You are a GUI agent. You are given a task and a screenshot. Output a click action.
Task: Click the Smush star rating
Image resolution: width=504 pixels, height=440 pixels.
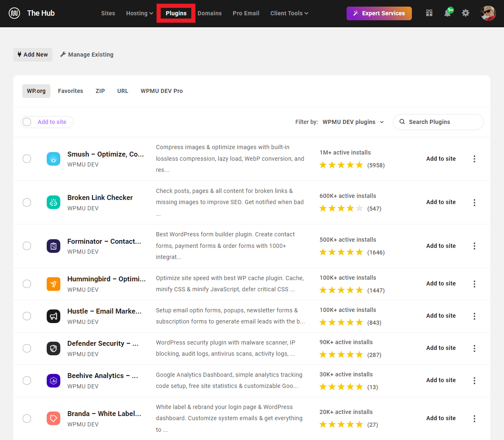pos(341,165)
